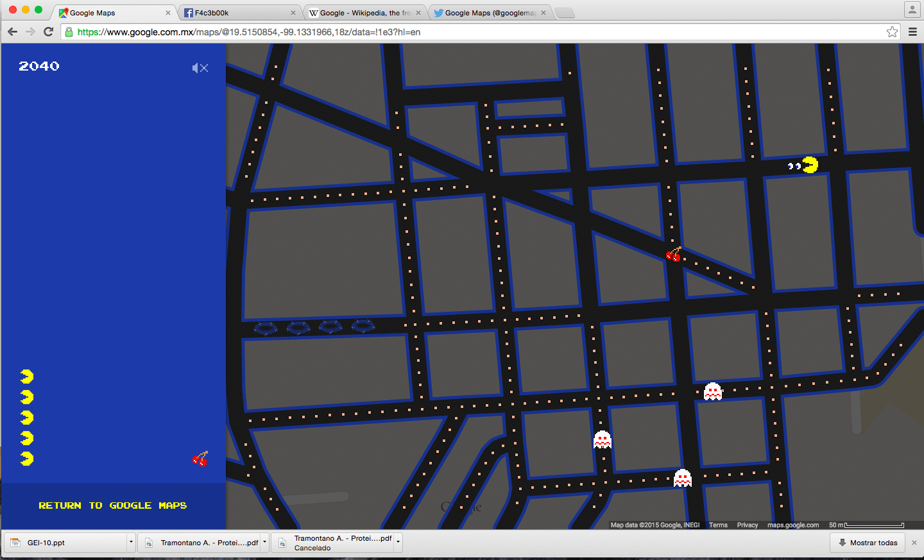Open the Chrome user profile icon
The height and width of the screenshot is (560, 924).
click(x=912, y=10)
